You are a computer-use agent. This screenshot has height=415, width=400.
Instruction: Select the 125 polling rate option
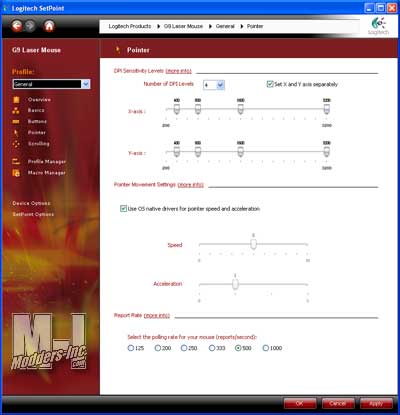(x=131, y=348)
